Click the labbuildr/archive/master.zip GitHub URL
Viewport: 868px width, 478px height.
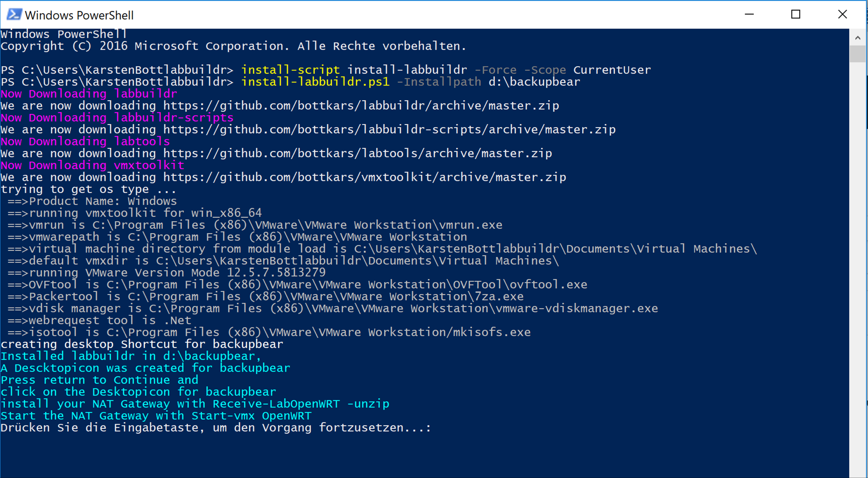click(361, 106)
